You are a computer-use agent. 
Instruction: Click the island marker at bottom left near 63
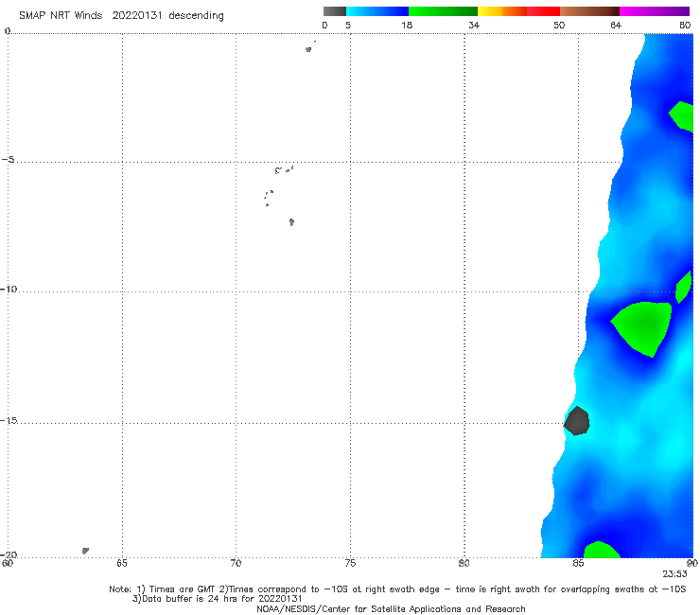click(85, 551)
